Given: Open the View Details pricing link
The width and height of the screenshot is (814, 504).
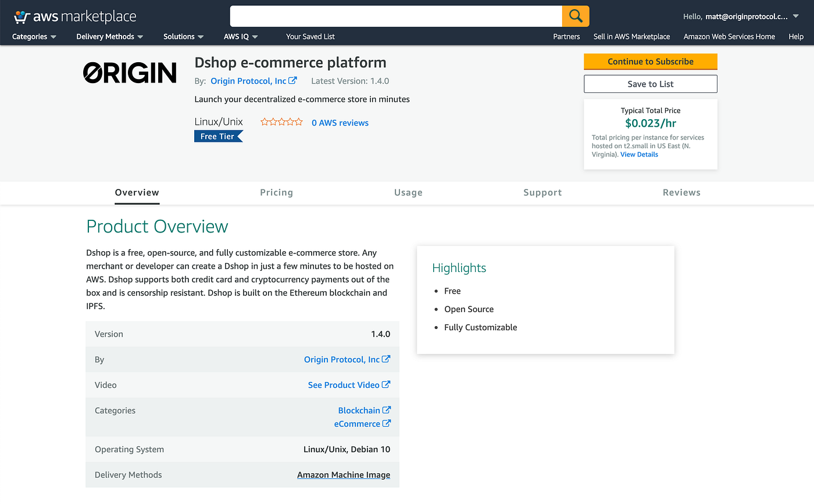Looking at the screenshot, I should [639, 155].
